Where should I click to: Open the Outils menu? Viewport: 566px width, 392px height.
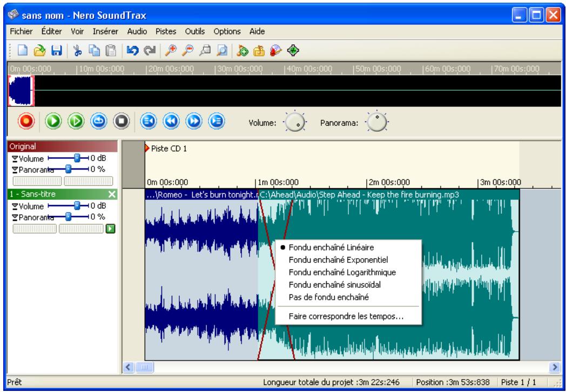(x=195, y=31)
